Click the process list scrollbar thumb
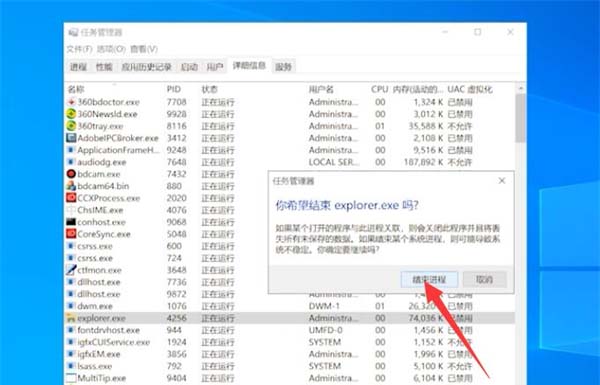This screenshot has width=600, height=385. tap(520, 118)
